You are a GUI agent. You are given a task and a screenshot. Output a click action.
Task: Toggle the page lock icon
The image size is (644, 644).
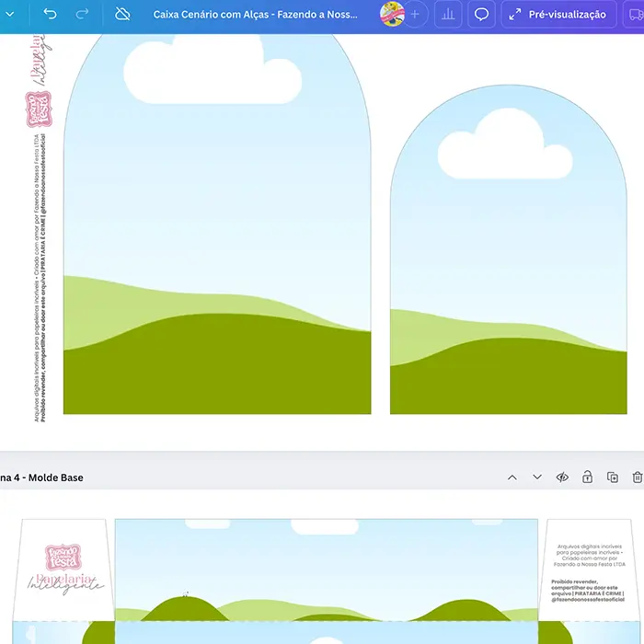[587, 477]
